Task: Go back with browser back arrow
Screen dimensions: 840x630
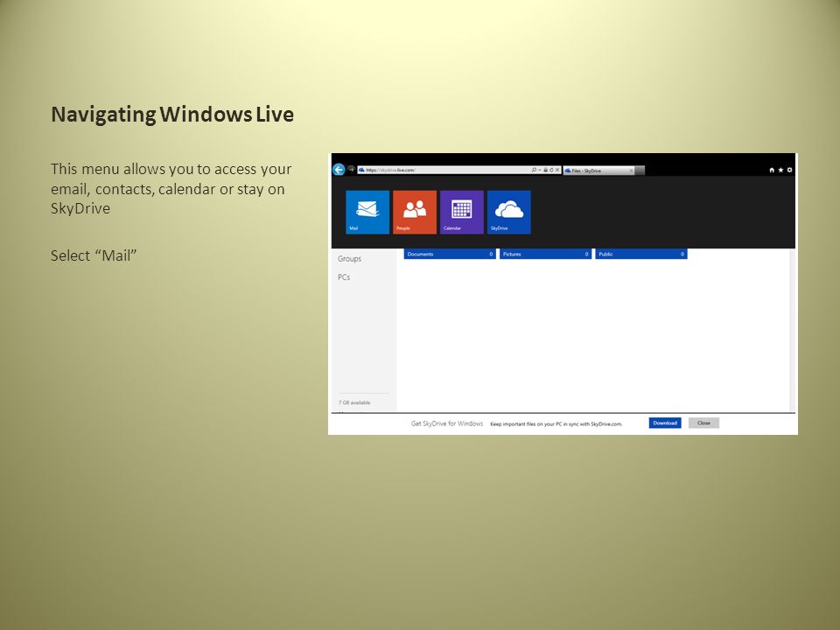Action: (339, 170)
